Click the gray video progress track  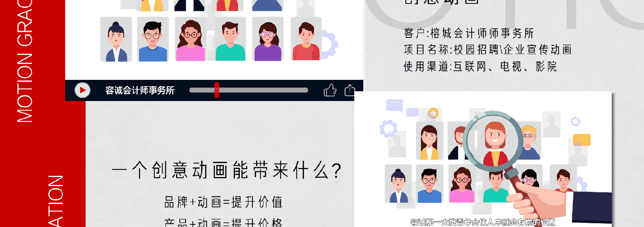pyautogui.click(x=249, y=90)
